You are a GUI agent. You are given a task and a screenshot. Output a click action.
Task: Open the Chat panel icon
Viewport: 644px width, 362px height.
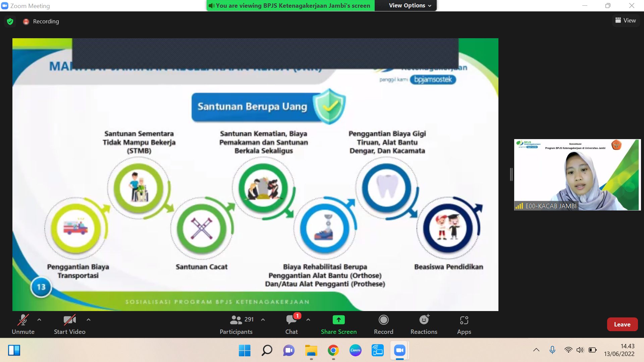[x=291, y=320]
